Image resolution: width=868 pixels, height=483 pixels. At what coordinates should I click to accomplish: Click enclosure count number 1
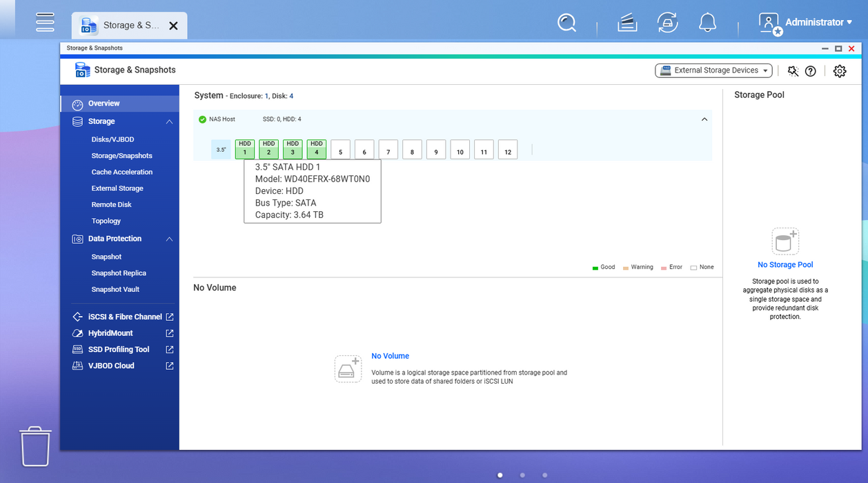click(x=267, y=96)
